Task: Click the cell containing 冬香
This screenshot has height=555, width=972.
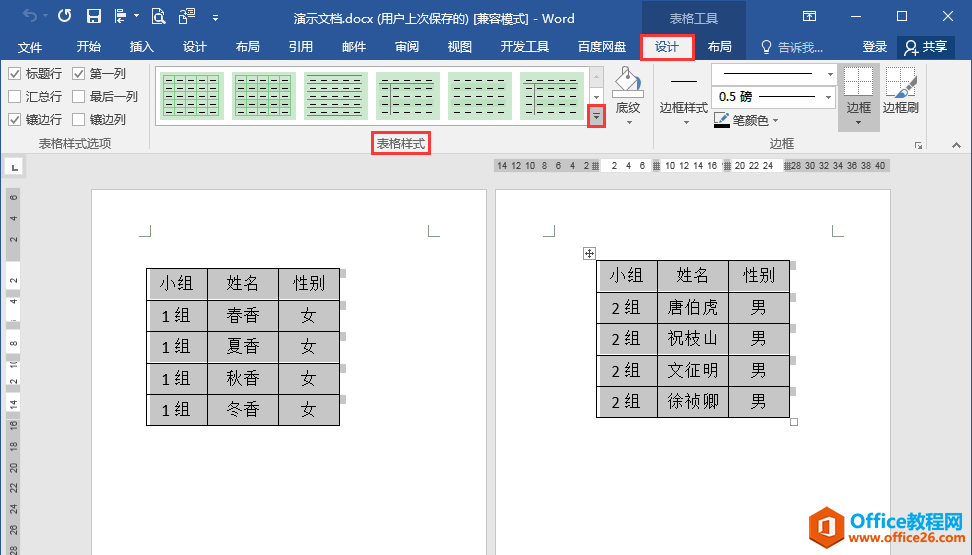Action: coord(242,409)
